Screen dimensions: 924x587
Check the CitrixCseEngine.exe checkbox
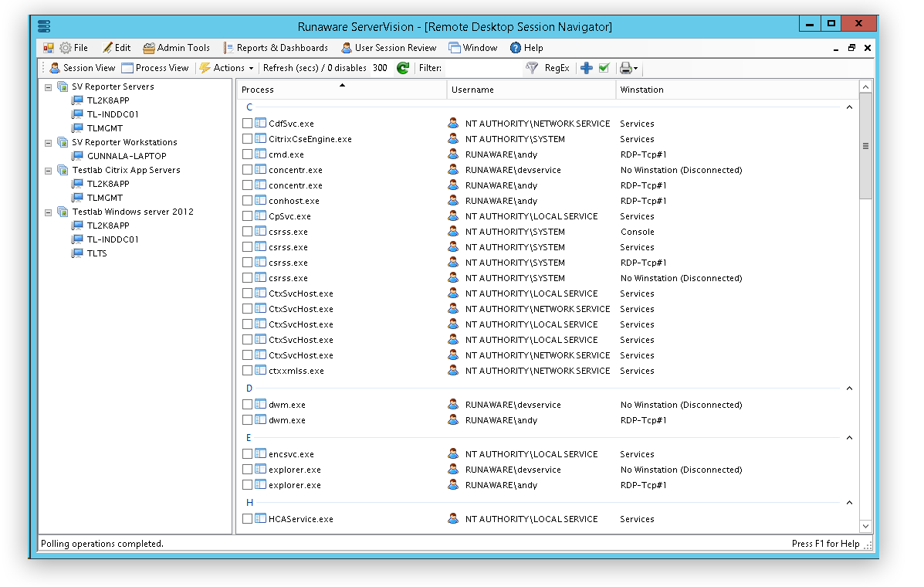[x=248, y=139]
